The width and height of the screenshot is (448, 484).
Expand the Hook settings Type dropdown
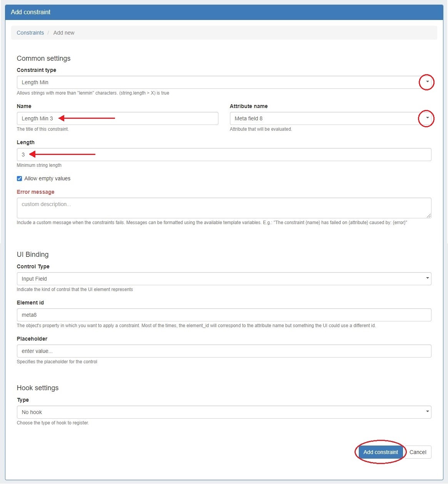[x=427, y=412]
